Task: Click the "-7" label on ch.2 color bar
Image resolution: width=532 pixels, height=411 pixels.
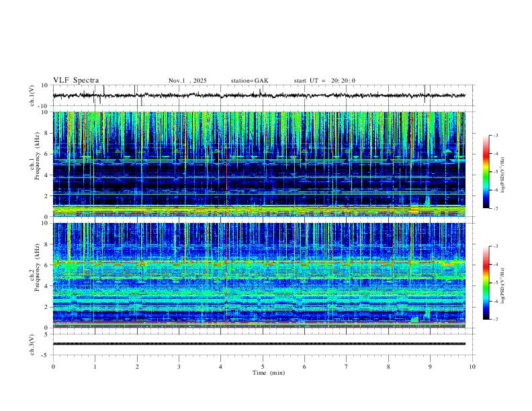Action: tap(495, 320)
